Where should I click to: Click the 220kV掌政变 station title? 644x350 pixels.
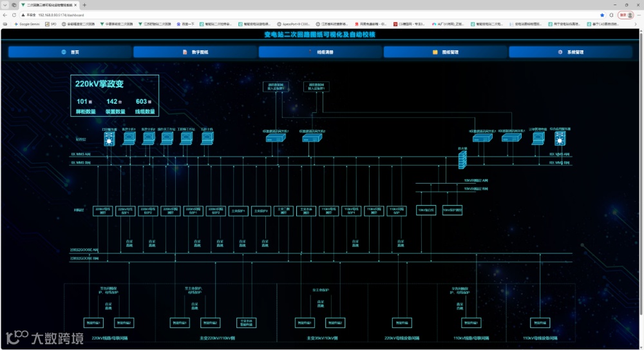tap(99, 84)
